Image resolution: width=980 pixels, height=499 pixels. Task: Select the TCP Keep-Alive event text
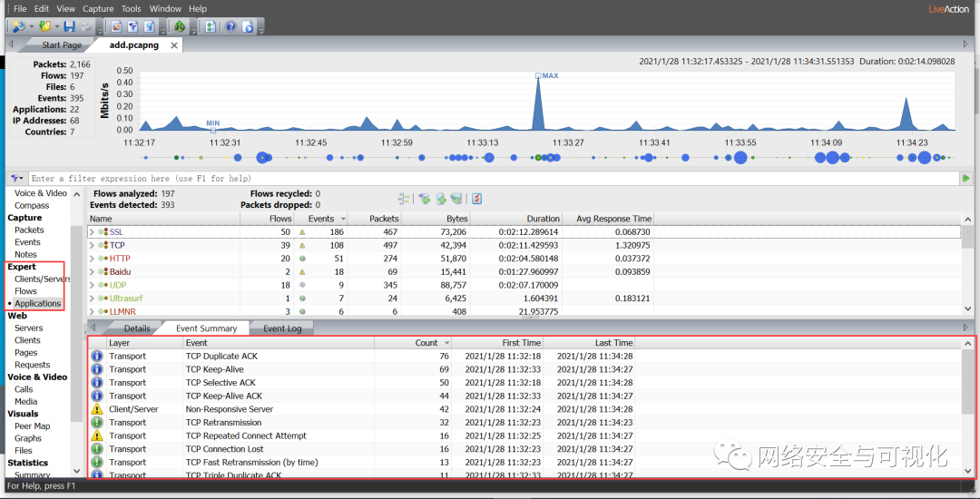point(214,369)
